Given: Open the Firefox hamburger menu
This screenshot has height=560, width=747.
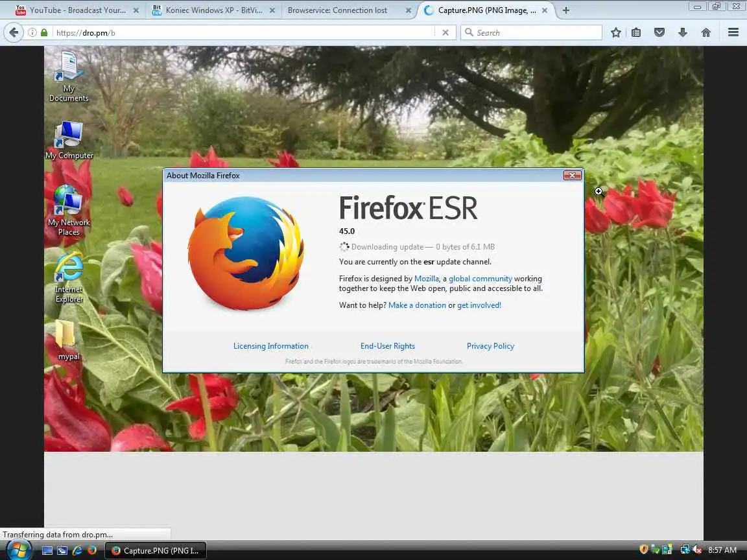Looking at the screenshot, I should click(733, 32).
